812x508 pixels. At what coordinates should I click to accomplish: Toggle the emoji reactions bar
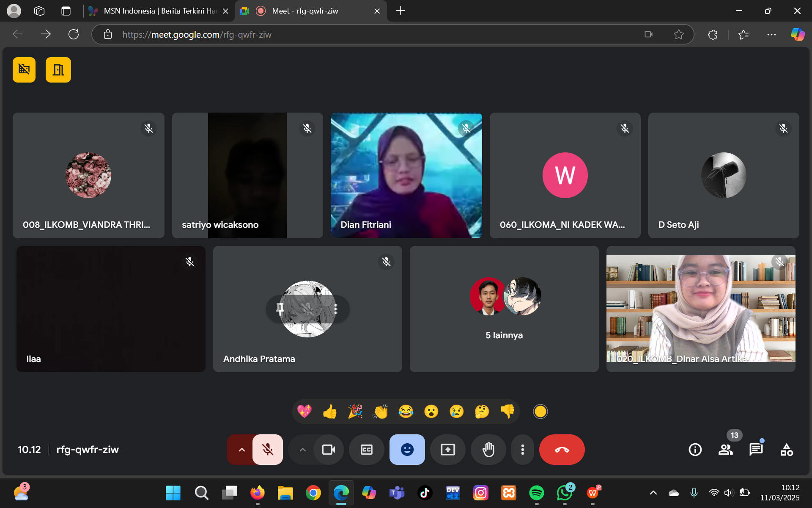click(407, 450)
